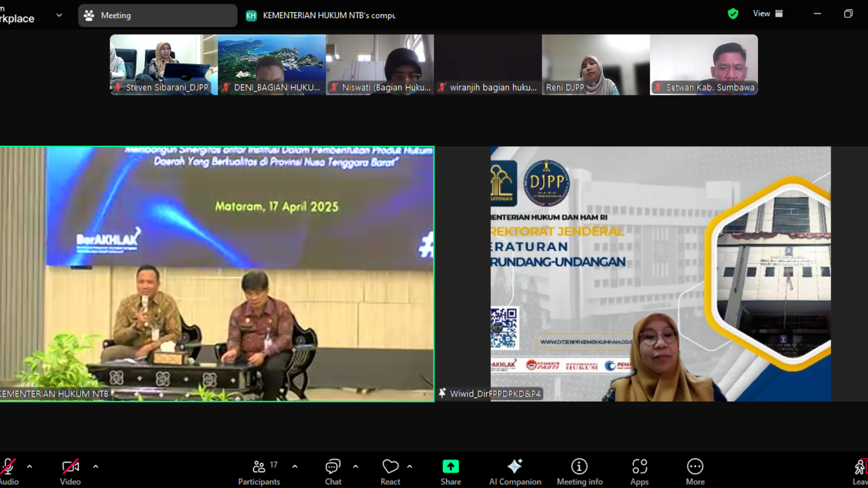Select Setwan Kab. Sumbawa video thumbnail
The width and height of the screenshot is (868, 488).
tap(704, 65)
